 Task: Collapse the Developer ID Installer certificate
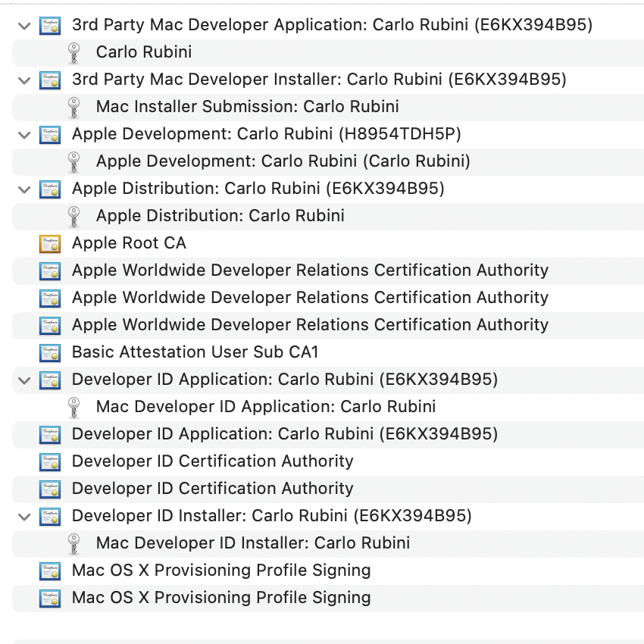24,517
